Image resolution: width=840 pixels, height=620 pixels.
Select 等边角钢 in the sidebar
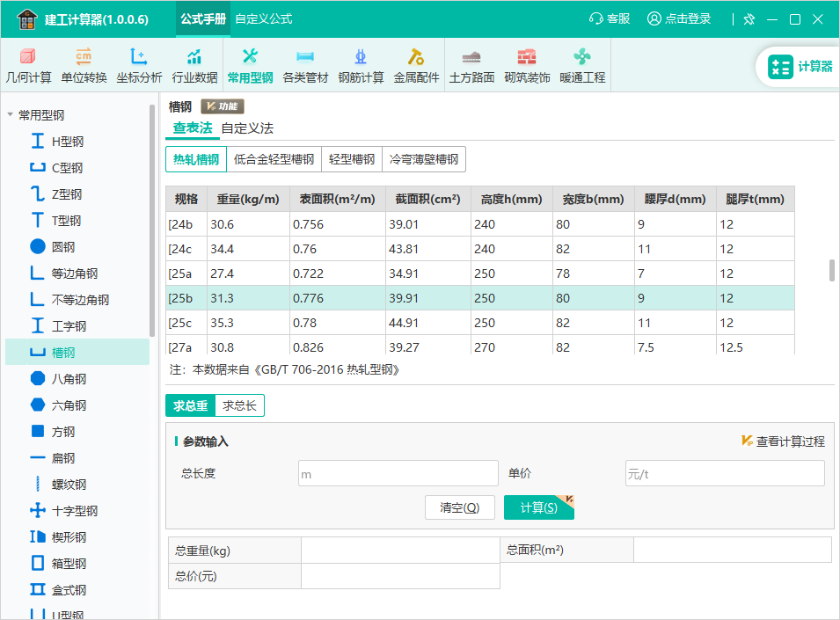tap(77, 273)
